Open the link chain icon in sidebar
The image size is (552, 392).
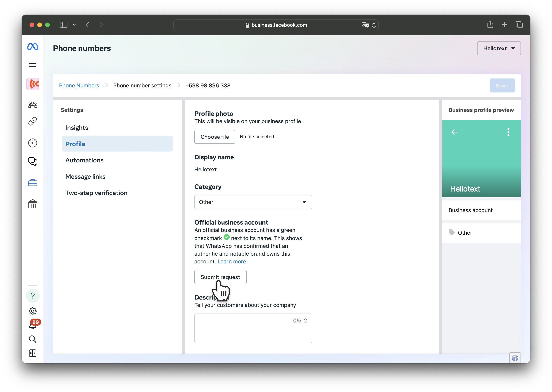(33, 121)
